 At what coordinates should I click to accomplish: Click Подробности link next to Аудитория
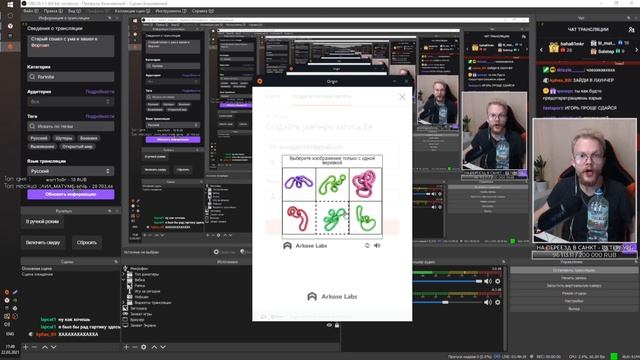(100, 92)
